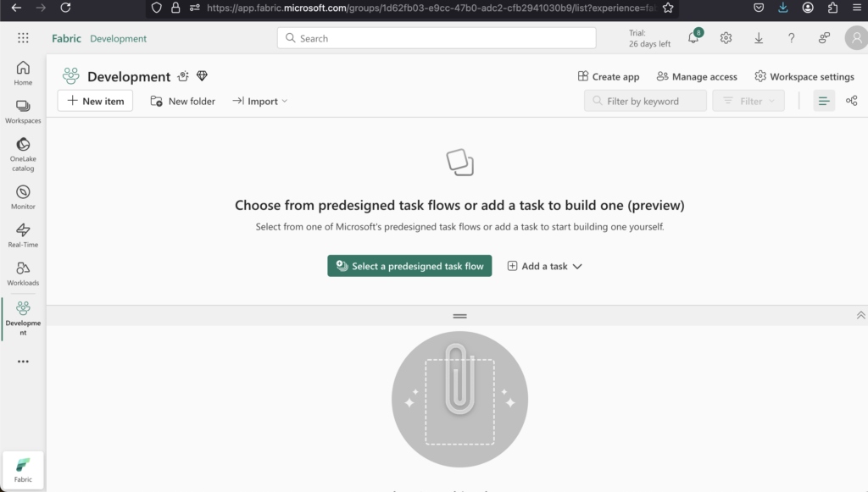Open Manage access
This screenshot has width=868, height=492.
697,76
